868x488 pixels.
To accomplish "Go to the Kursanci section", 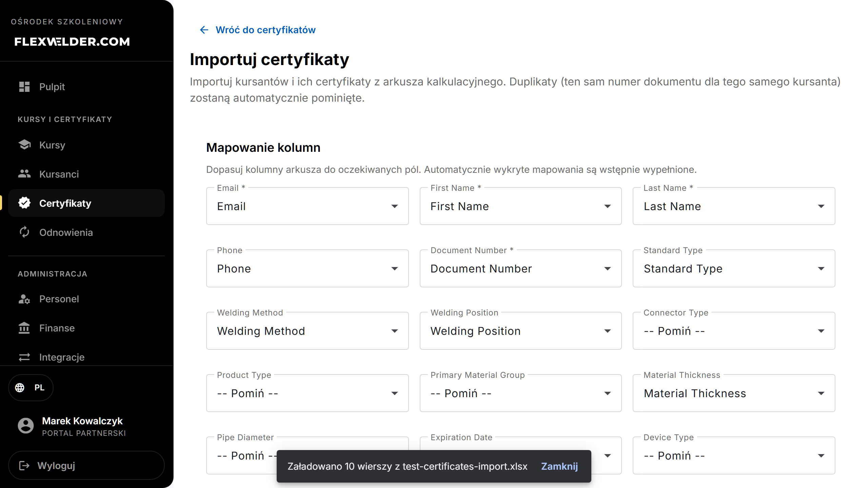I will coord(86,174).
